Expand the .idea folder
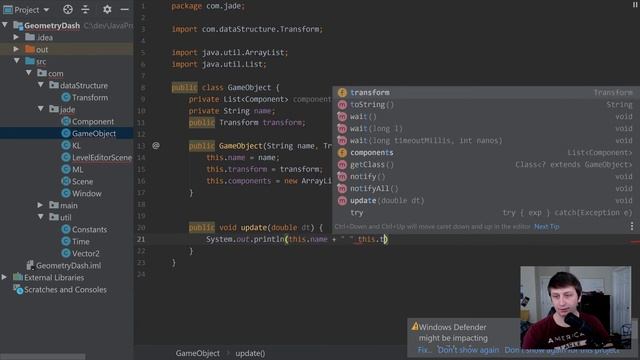 pyautogui.click(x=16, y=37)
